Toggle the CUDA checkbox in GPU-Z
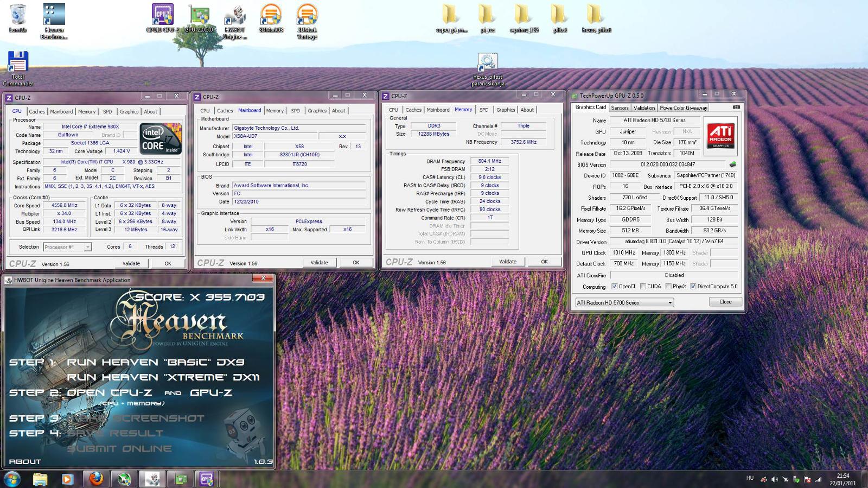Viewport: 868px width, 488px height. click(643, 287)
